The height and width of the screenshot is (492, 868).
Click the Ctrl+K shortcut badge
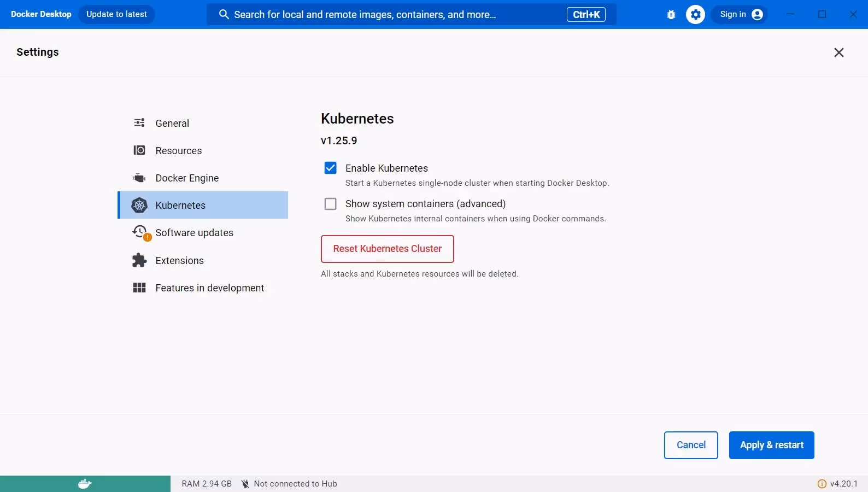586,15
